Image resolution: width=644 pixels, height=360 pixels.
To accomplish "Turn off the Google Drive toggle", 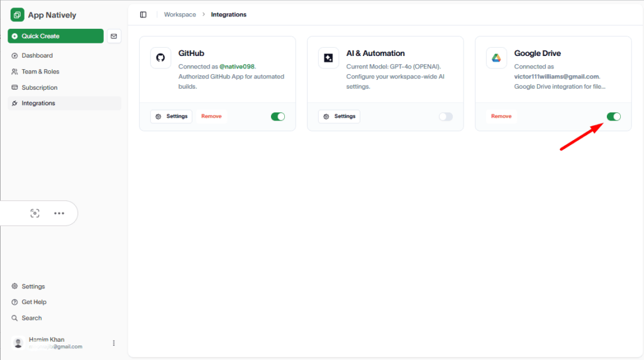I will point(614,117).
